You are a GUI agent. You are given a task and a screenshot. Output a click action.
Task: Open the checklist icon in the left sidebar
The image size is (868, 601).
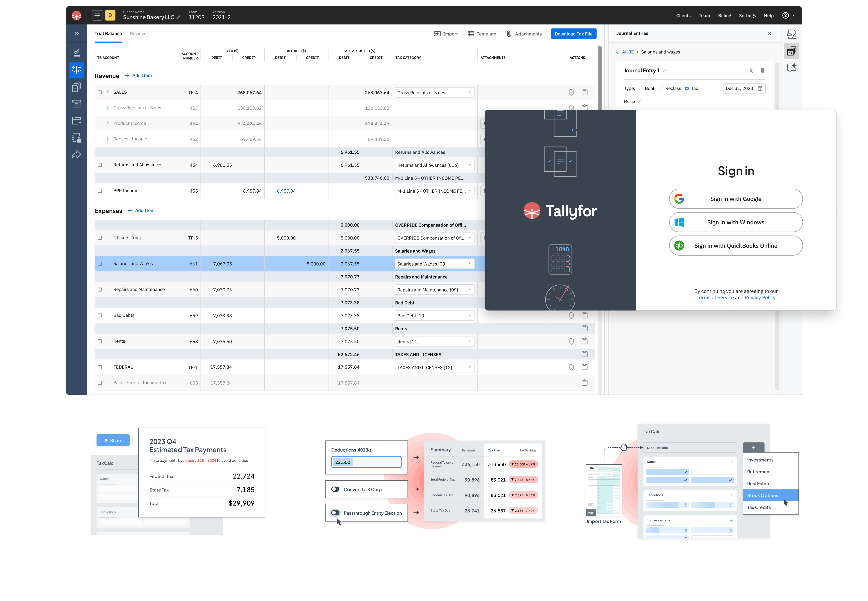tap(76, 53)
